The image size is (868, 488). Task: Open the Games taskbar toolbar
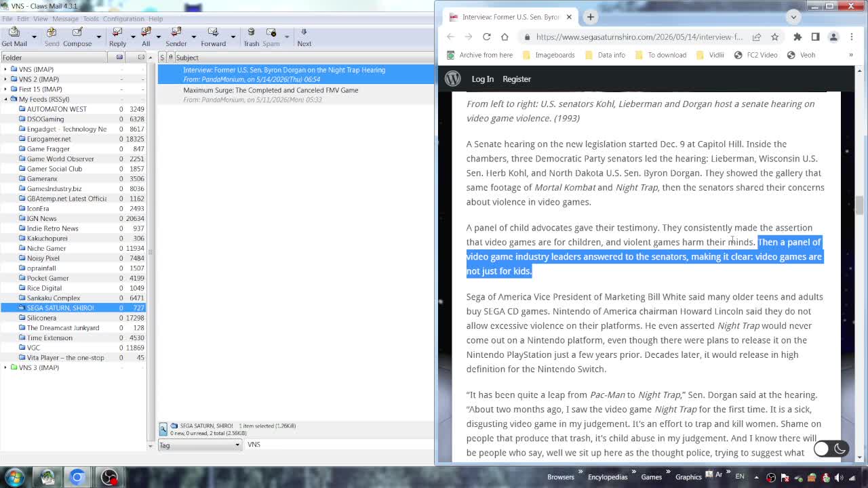point(651,477)
